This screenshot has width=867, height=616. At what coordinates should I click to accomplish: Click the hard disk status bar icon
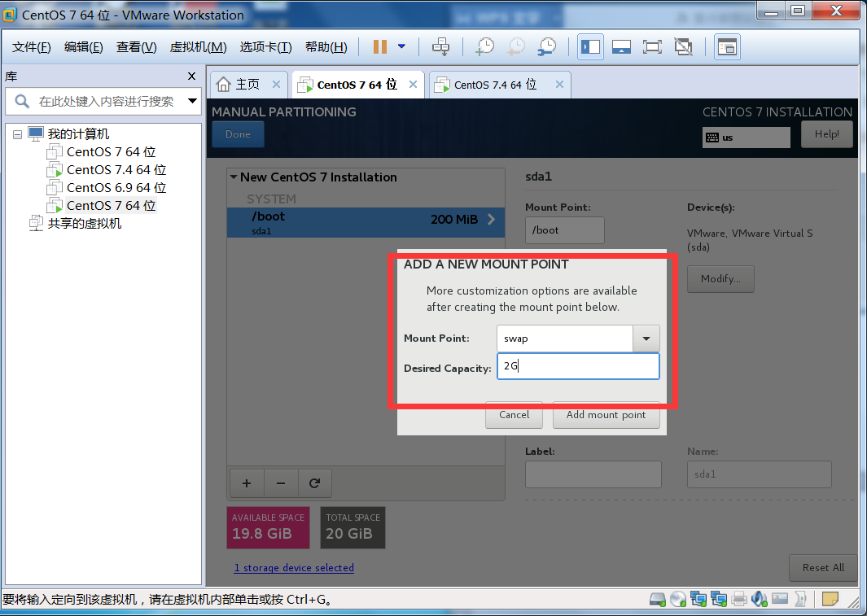pos(658,599)
